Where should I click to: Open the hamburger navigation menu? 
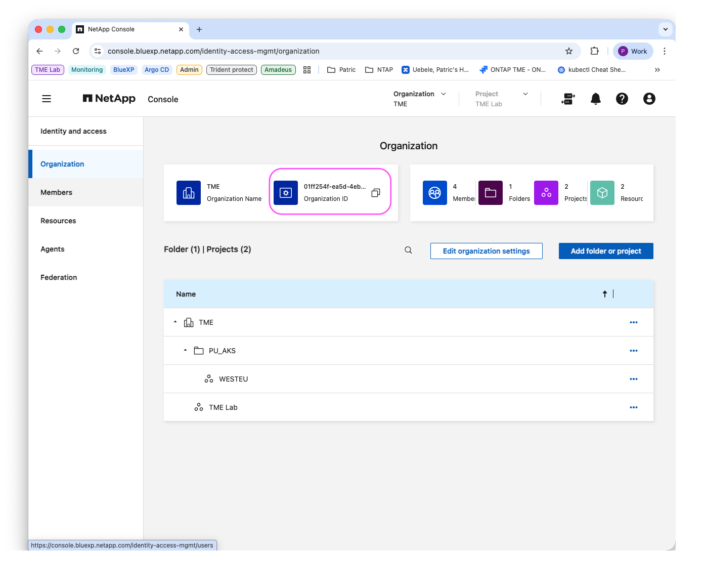pos(47,99)
